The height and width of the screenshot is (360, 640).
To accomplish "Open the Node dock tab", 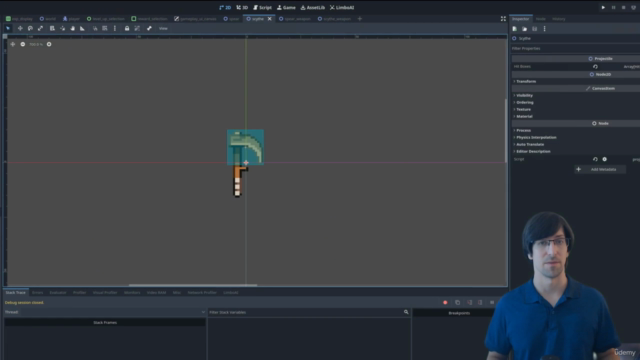I will tap(540, 19).
